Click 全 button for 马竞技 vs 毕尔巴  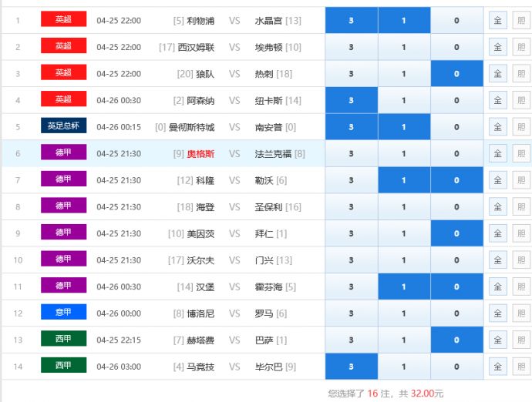[x=497, y=367]
